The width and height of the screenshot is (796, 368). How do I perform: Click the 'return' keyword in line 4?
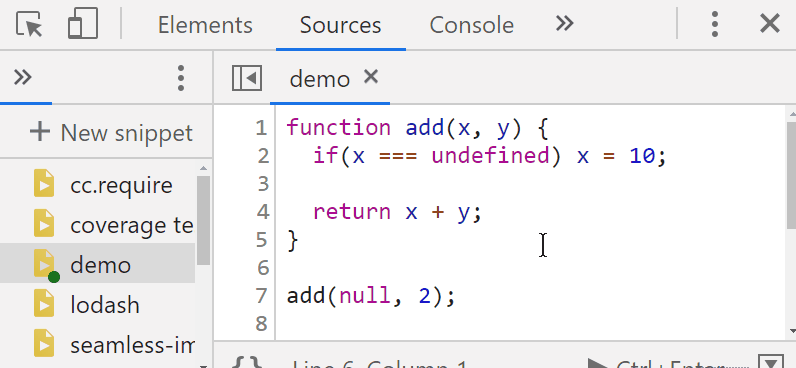(352, 212)
